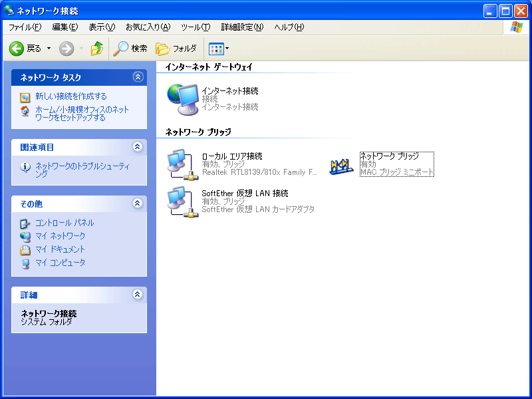The width and height of the screenshot is (532, 399).
Task: Click the troubleshooting info icon
Action: (x=25, y=167)
